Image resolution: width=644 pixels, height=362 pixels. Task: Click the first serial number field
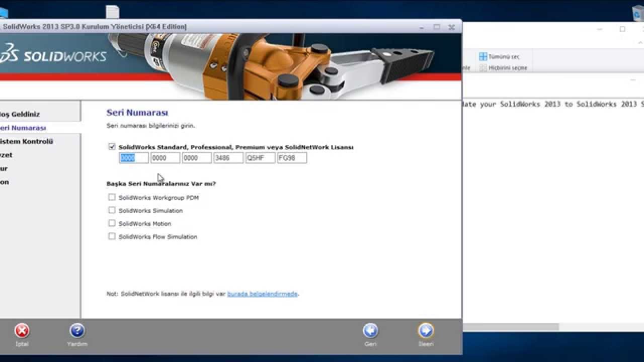[x=134, y=158]
